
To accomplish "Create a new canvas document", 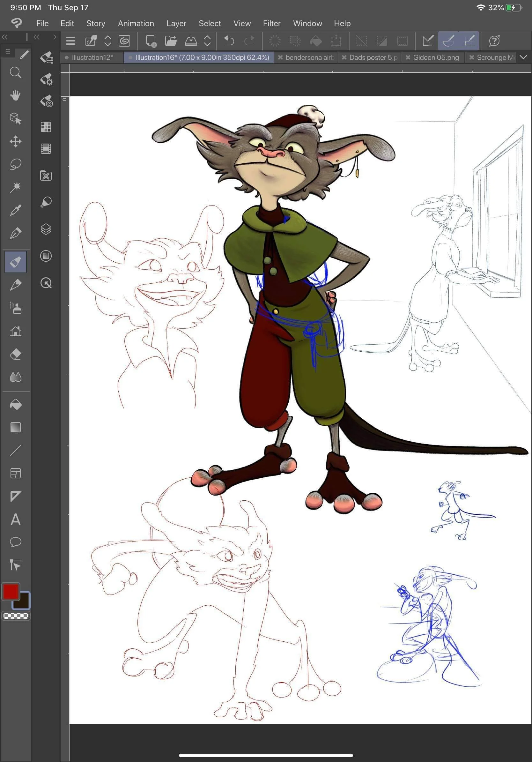I will [x=151, y=41].
